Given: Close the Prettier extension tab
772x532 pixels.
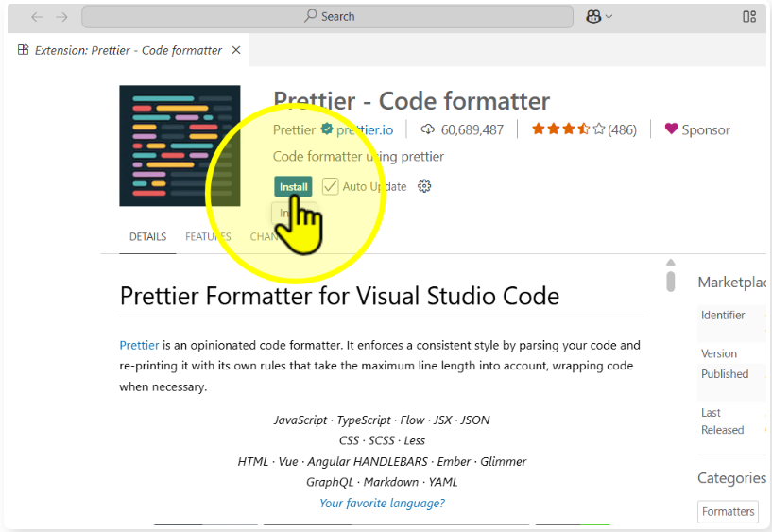Looking at the screenshot, I should 236,50.
